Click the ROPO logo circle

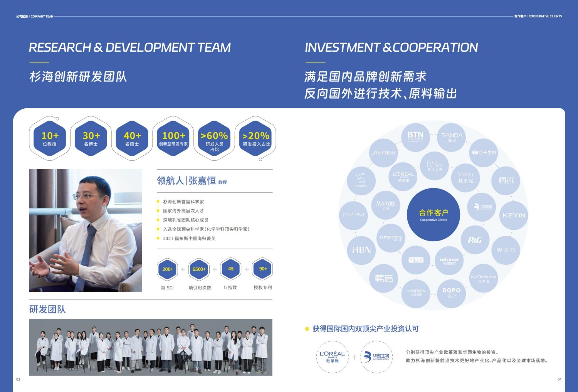pos(451,293)
